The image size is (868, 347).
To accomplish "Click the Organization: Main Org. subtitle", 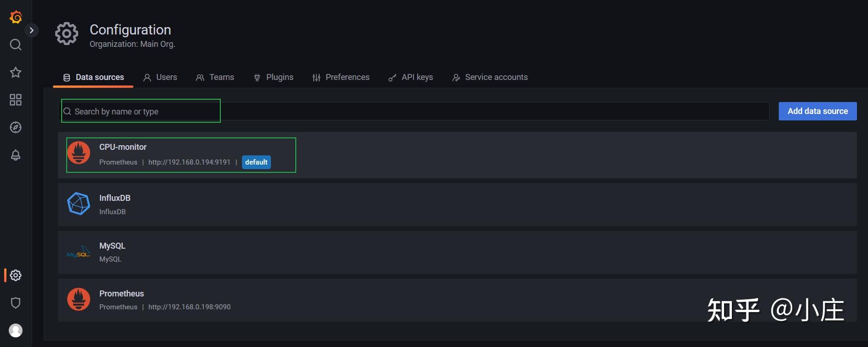I will pyautogui.click(x=132, y=44).
